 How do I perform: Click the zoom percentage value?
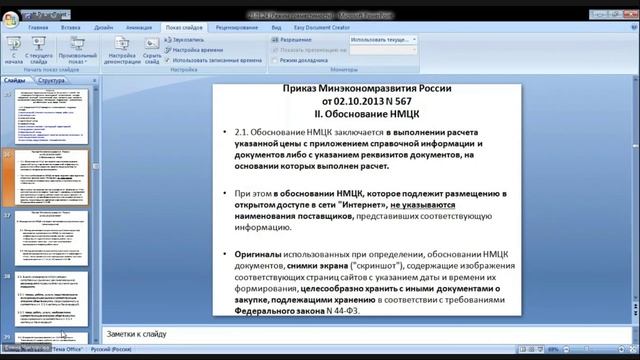pos(553,349)
